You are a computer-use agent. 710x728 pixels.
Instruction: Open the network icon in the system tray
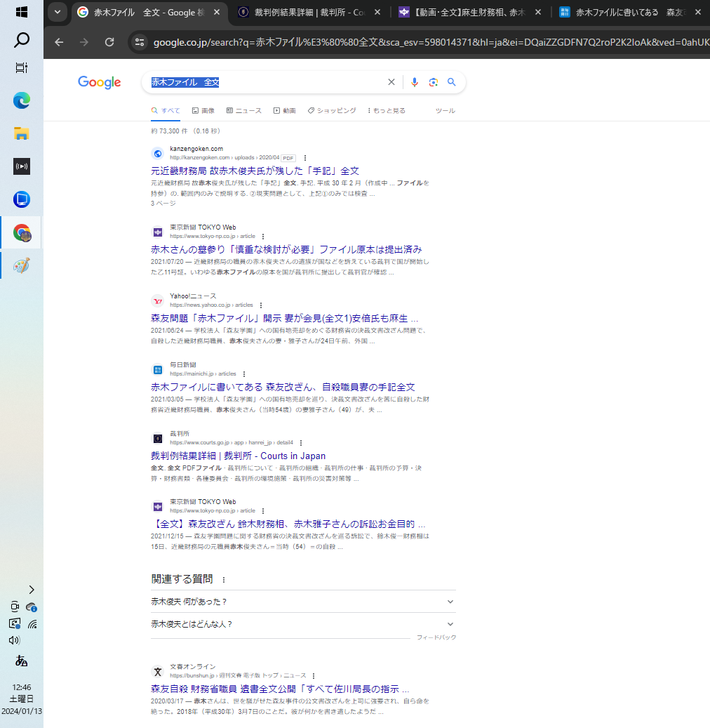[x=32, y=624]
